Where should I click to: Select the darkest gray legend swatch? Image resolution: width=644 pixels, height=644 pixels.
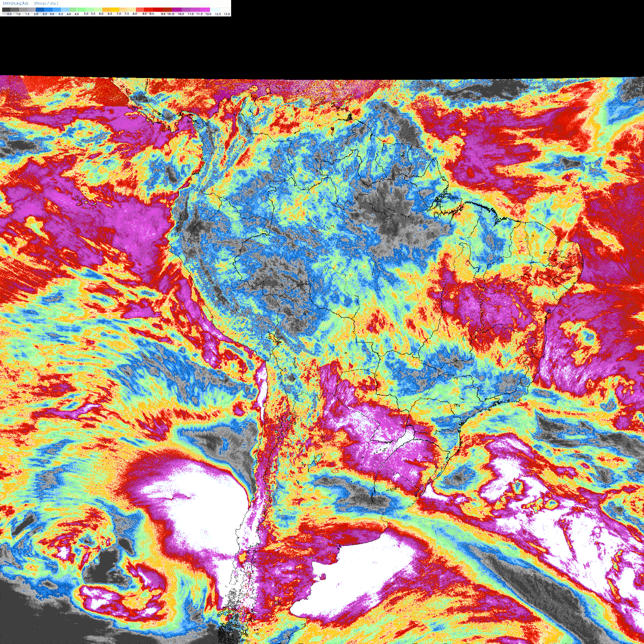[6, 10]
